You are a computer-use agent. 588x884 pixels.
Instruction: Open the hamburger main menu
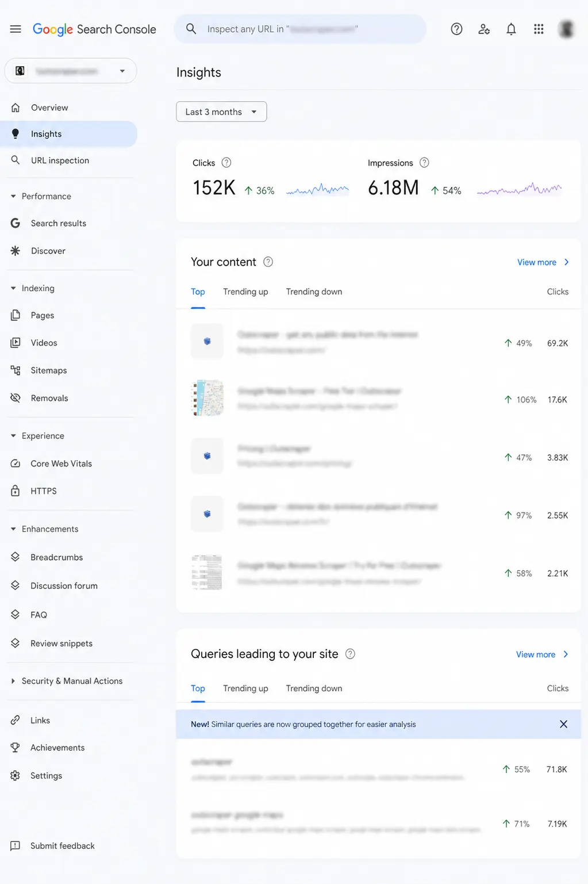click(16, 29)
